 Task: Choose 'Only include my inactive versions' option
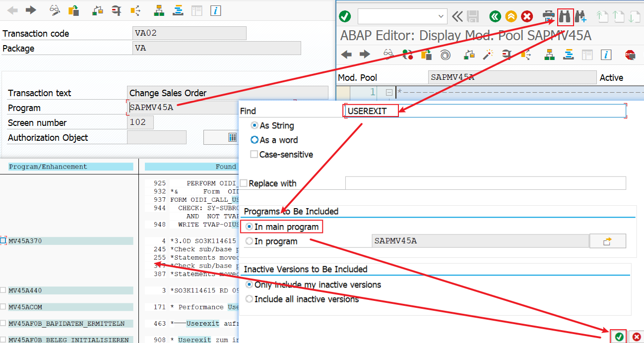(x=249, y=285)
